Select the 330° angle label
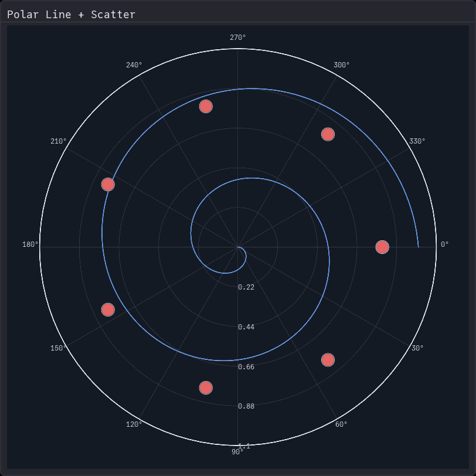The height and width of the screenshot is (476, 476). click(419, 141)
